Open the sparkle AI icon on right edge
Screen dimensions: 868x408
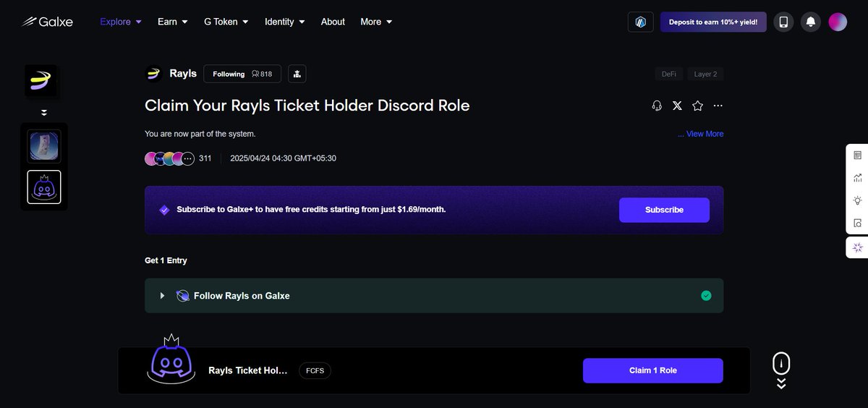click(x=858, y=247)
